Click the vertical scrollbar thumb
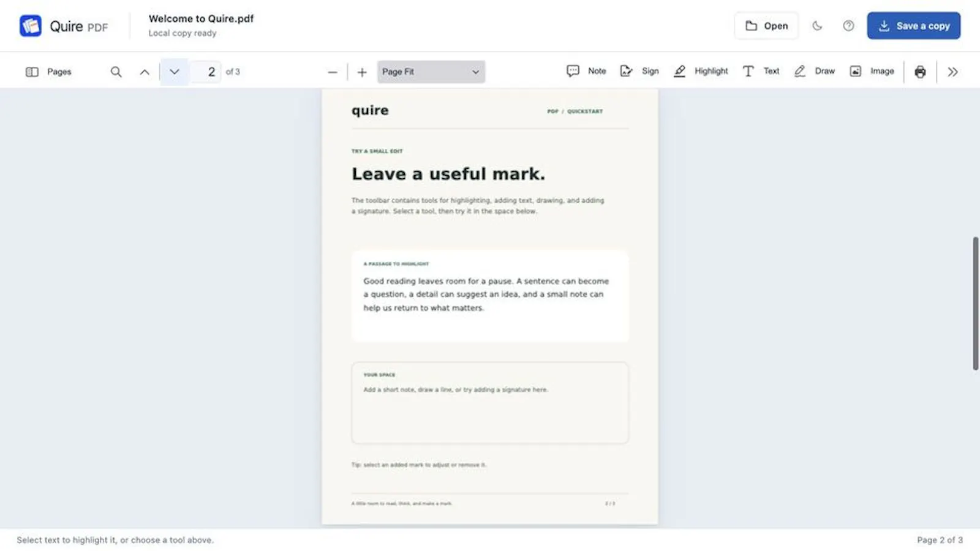The image size is (980, 551). pos(975,303)
